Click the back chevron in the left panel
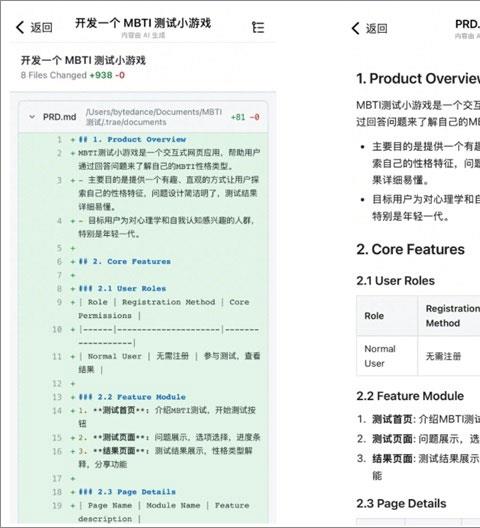This screenshot has height=528, width=480. [20, 27]
